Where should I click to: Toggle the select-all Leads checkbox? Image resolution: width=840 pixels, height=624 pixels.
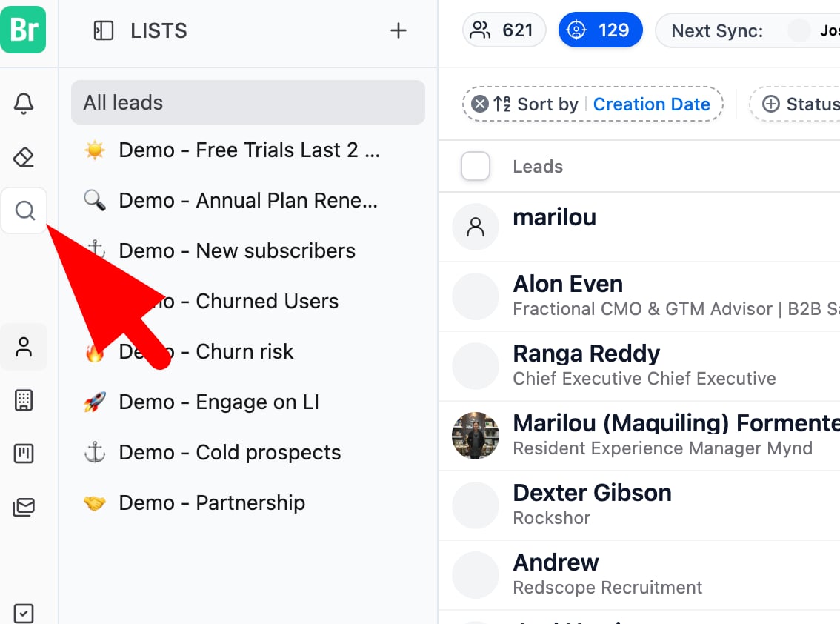coord(475,166)
